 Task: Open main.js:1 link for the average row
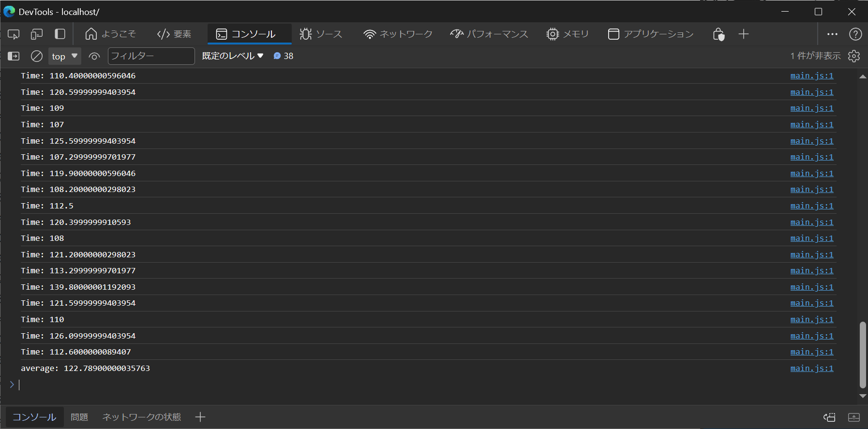[x=812, y=369]
